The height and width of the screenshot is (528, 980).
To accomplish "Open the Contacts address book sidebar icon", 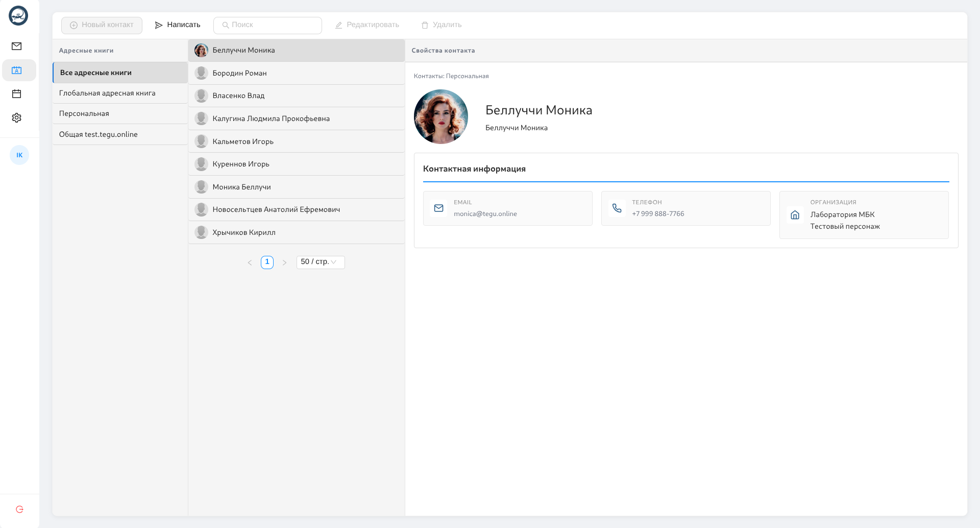I will point(17,70).
